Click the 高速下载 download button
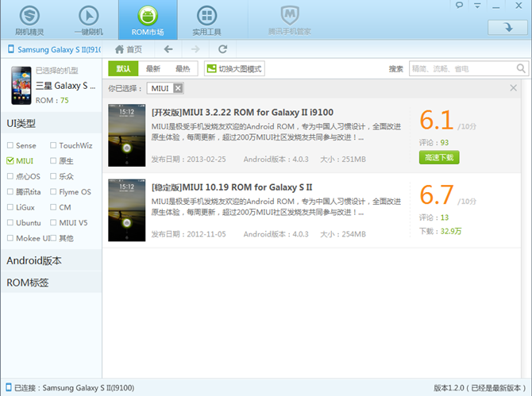Screen dimensions: 532x396 pos(439,157)
